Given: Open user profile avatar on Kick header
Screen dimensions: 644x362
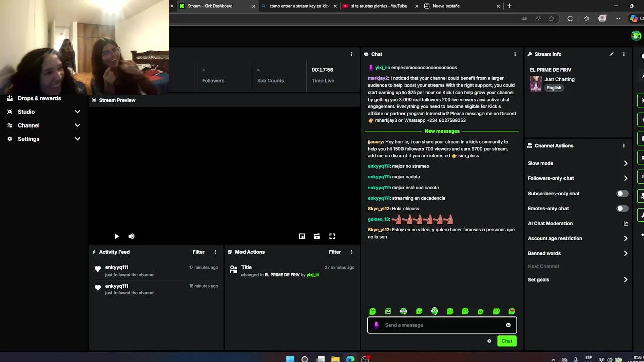Looking at the screenshot, I should point(636,35).
